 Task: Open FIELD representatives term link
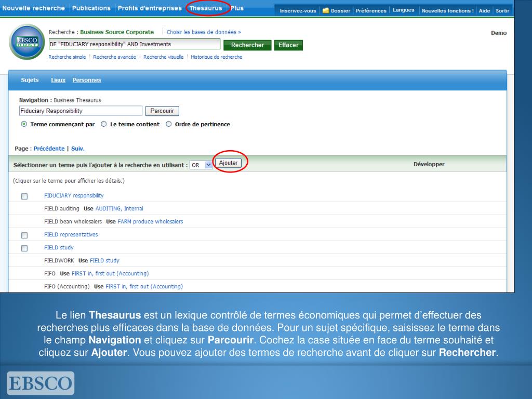pos(71,234)
